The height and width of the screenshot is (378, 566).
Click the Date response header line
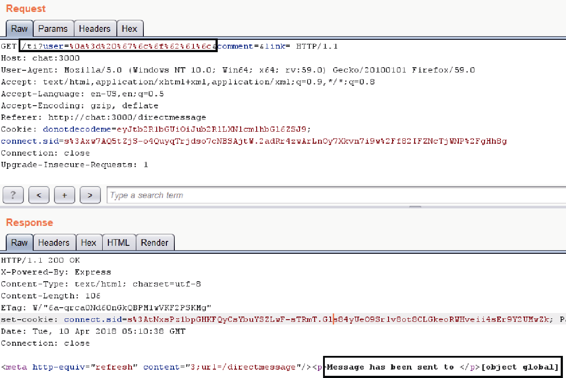pyautogui.click(x=93, y=331)
